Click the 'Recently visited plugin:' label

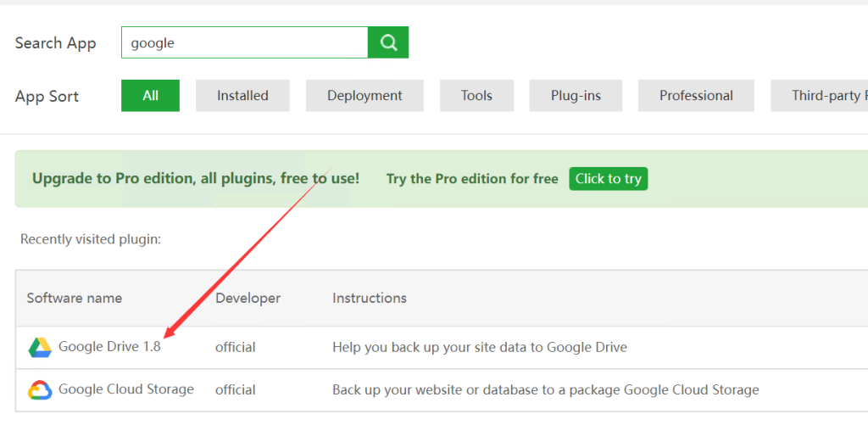point(91,239)
